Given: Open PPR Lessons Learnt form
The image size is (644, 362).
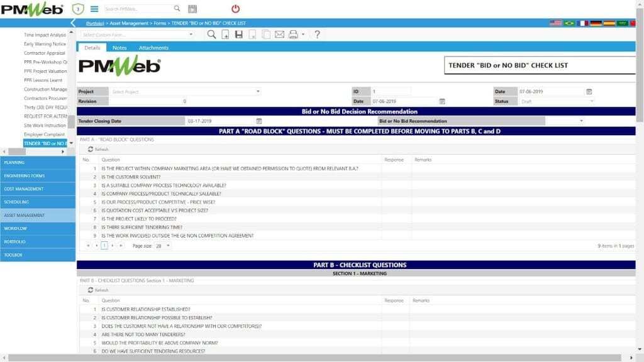Looking at the screenshot, I should pos(43,80).
